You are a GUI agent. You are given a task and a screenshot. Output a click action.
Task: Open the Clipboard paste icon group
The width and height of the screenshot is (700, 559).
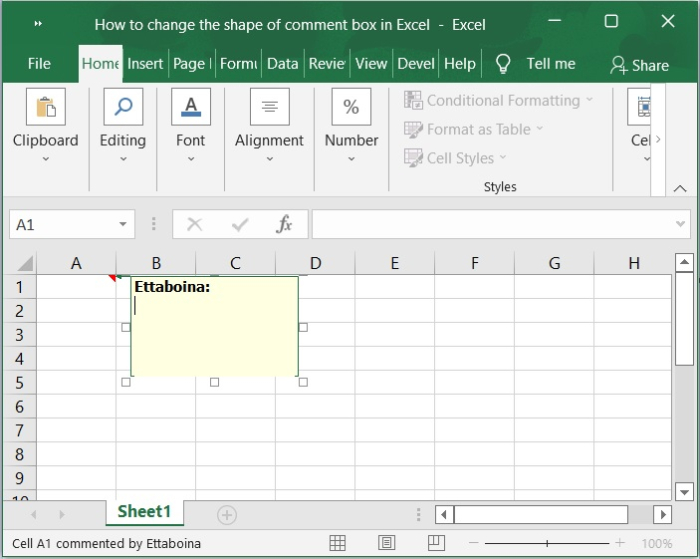(46, 107)
